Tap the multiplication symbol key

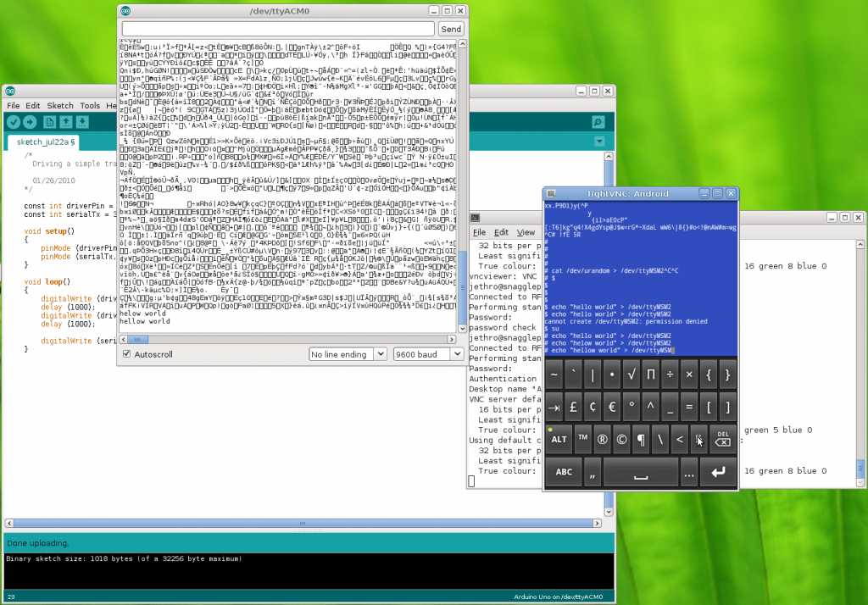pos(689,375)
